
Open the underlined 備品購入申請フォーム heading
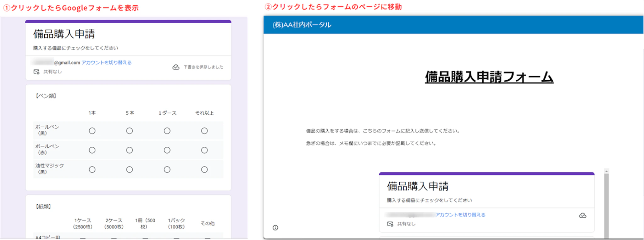[489, 77]
